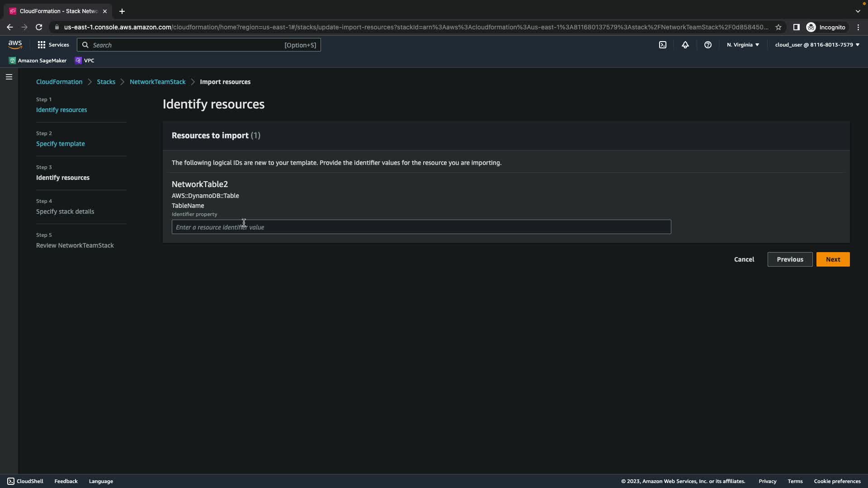Image resolution: width=868 pixels, height=488 pixels.
Task: Expand the hamburger side navigation menu
Action: click(9, 77)
